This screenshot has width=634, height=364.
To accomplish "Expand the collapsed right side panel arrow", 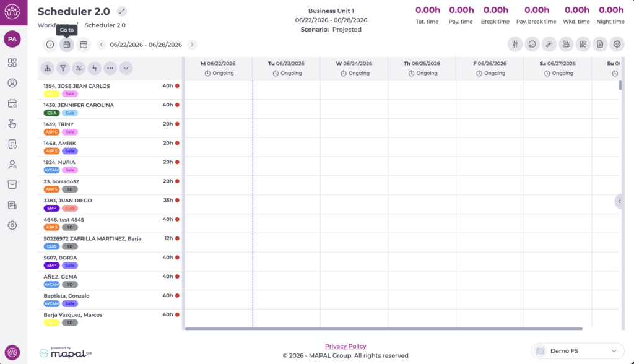I will click(619, 201).
